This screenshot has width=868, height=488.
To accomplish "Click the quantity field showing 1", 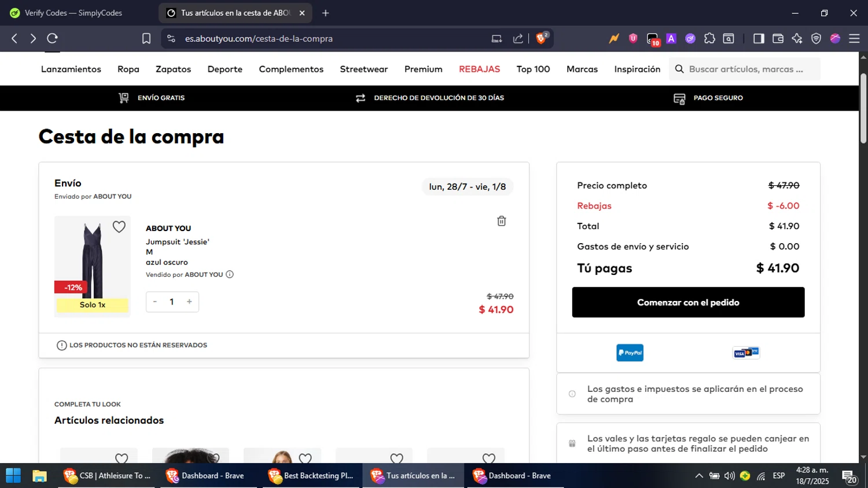I will point(172,302).
